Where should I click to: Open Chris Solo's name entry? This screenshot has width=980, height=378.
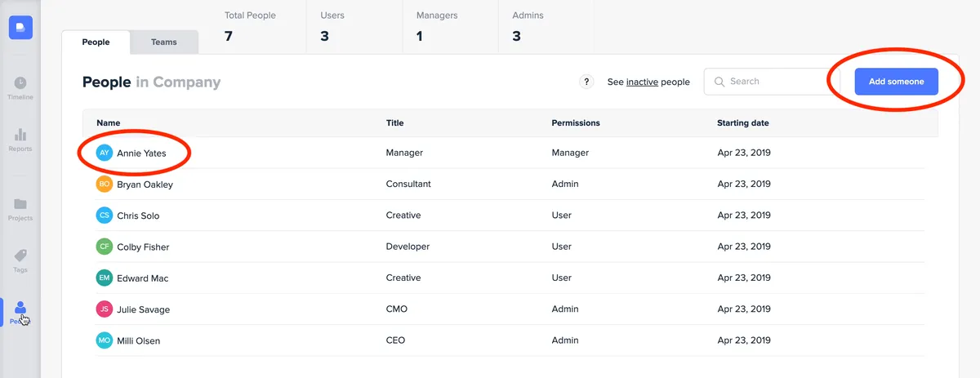click(x=138, y=216)
